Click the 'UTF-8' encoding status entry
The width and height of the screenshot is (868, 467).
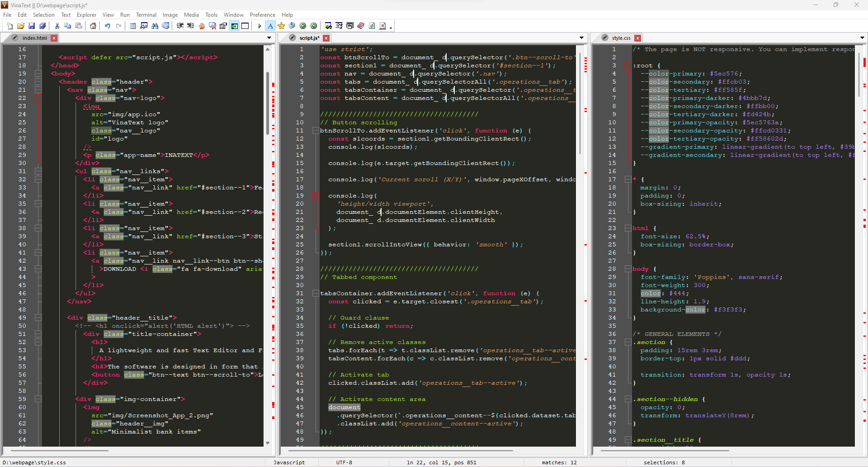tap(344, 462)
